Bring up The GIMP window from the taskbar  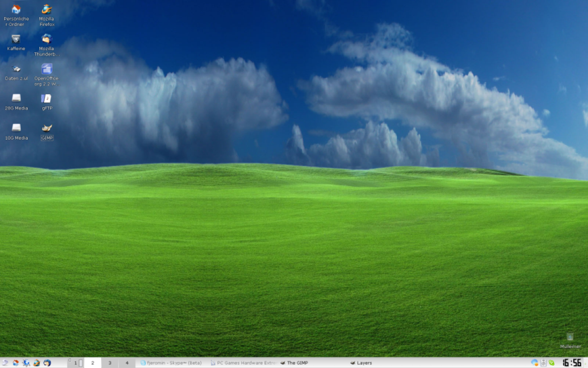pos(313,363)
